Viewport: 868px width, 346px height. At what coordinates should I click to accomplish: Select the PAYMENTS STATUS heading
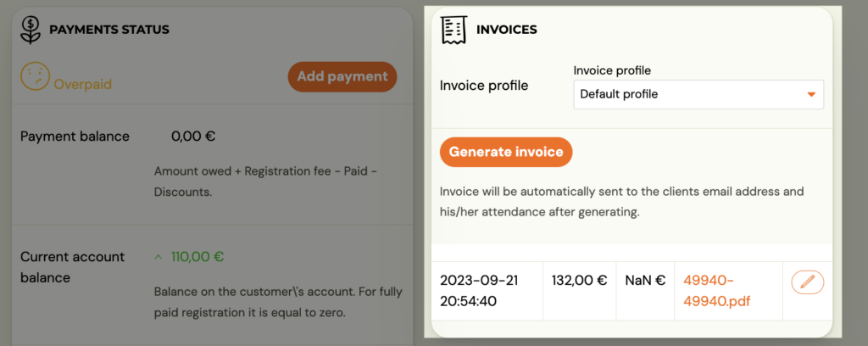pyautogui.click(x=109, y=30)
